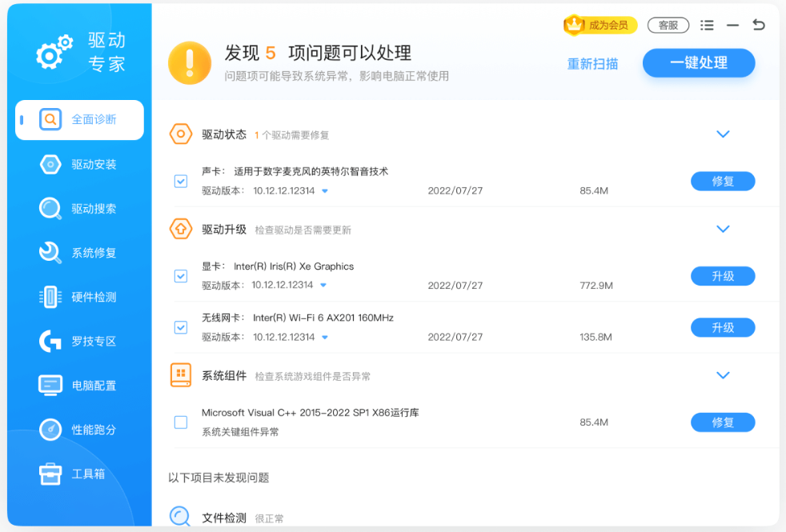The height and width of the screenshot is (532, 786).
Task: Open the hamburger list menu icon
Action: [707, 25]
